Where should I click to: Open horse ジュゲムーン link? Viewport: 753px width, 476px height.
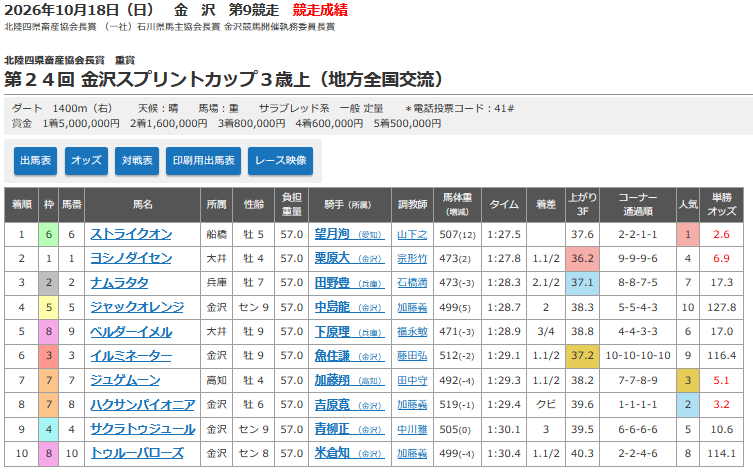[x=125, y=380]
